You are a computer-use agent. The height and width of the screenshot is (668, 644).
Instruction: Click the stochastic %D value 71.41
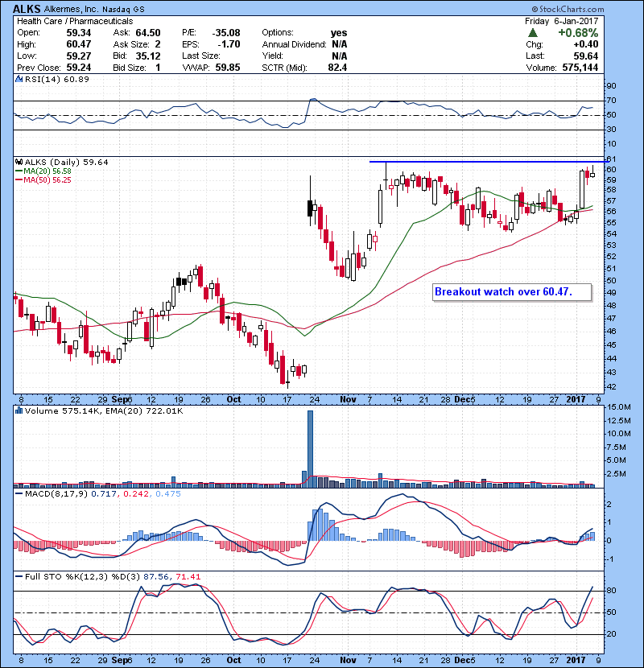[188, 577]
